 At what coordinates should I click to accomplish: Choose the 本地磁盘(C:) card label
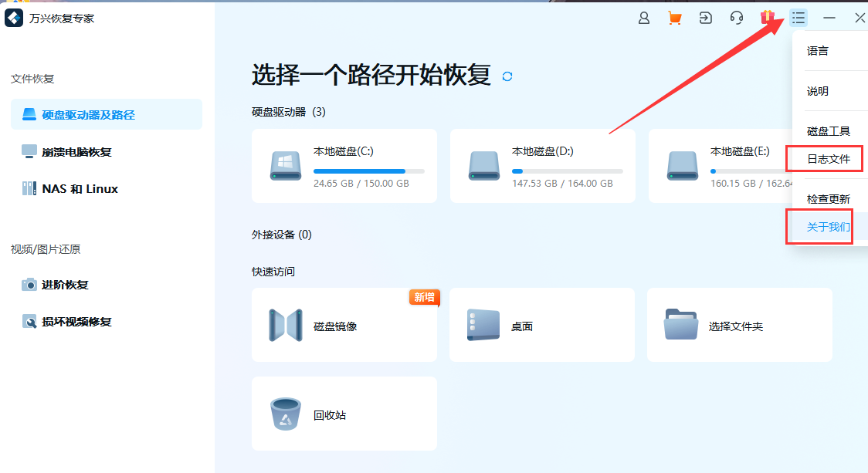point(343,151)
